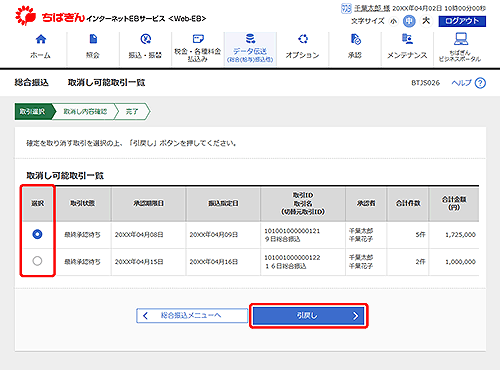Open メンテナンス menu icon
Image resolution: width=500 pixels, height=370 pixels.
click(407, 39)
